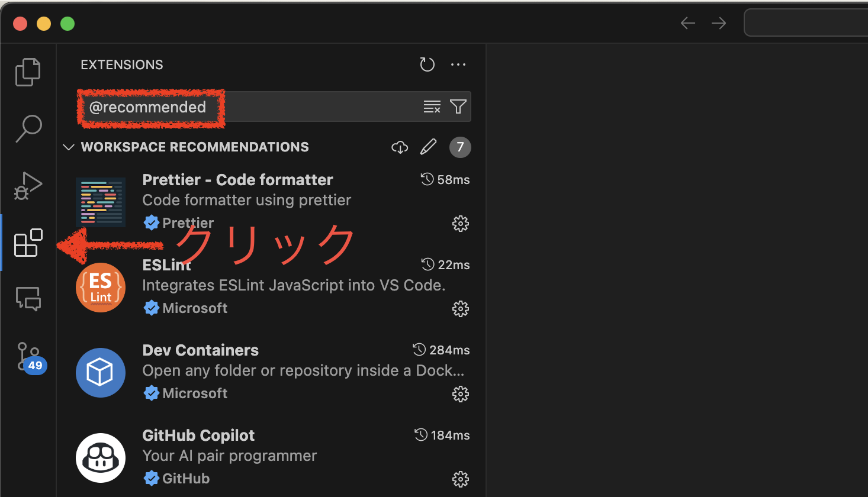
Task: Click the Prettier 58ms activation time
Action: coord(445,179)
